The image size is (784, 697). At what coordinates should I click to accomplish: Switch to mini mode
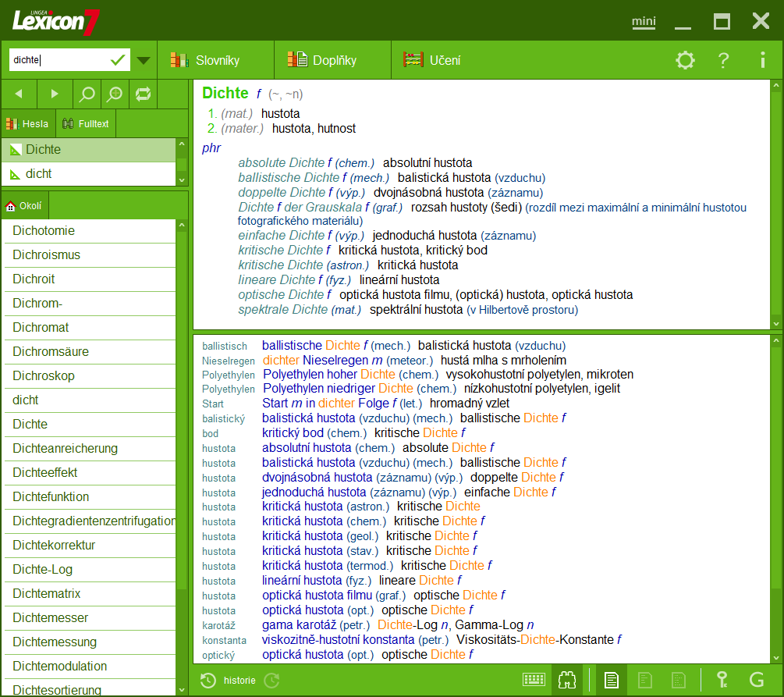point(643,22)
